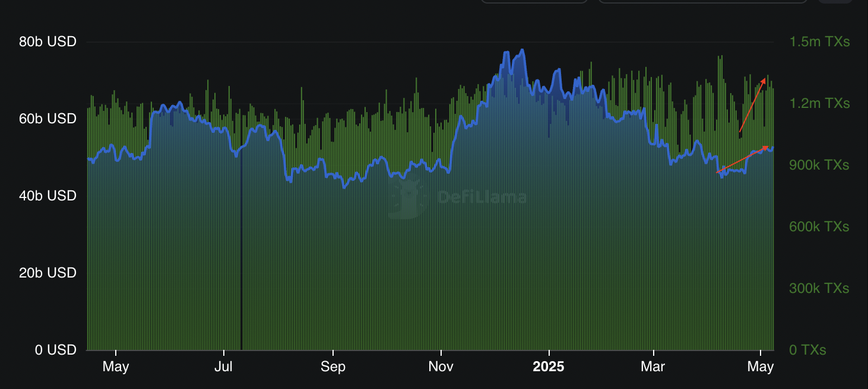Click the Jul timeline label

(223, 367)
